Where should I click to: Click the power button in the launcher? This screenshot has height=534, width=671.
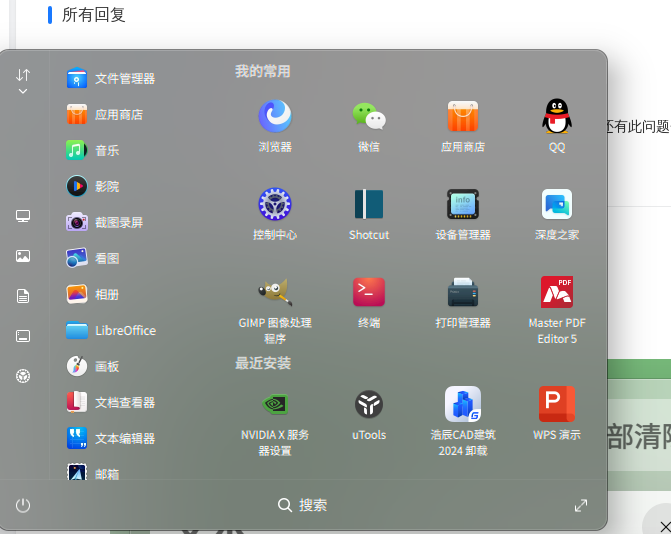pyautogui.click(x=23, y=505)
